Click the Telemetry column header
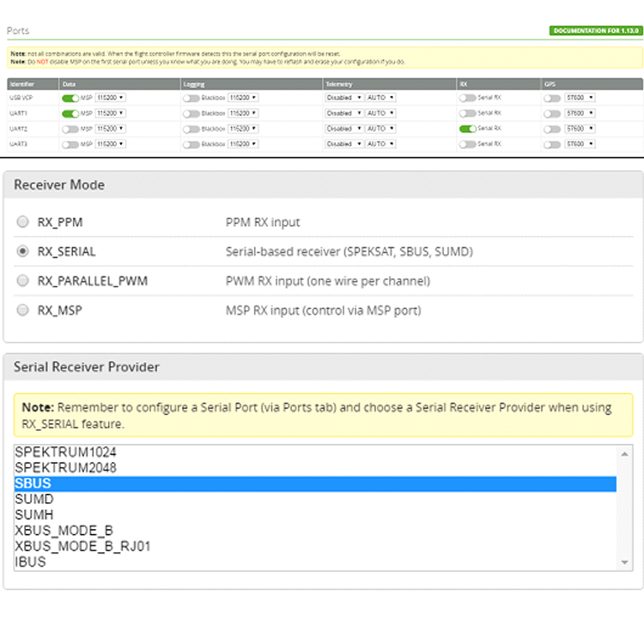Viewport: 644px width, 644px height. click(389, 84)
